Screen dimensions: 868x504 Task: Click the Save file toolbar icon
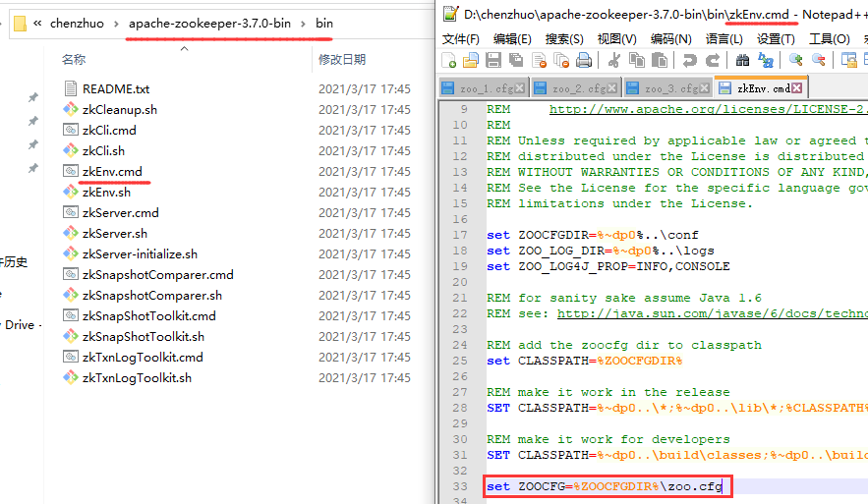[x=493, y=62]
